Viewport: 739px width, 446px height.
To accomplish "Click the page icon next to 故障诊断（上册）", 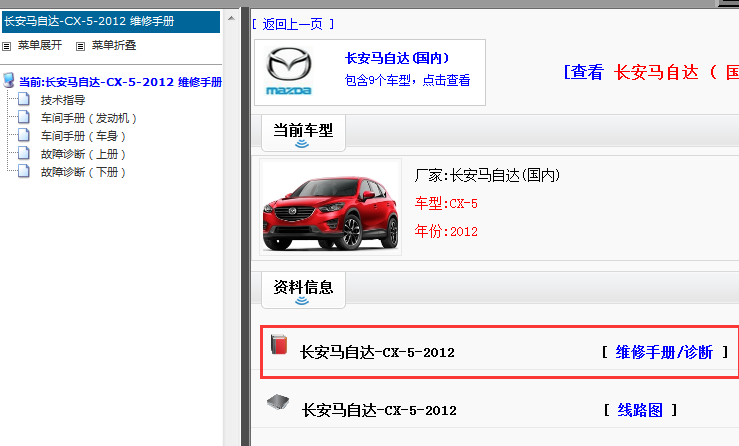I will coord(24,153).
